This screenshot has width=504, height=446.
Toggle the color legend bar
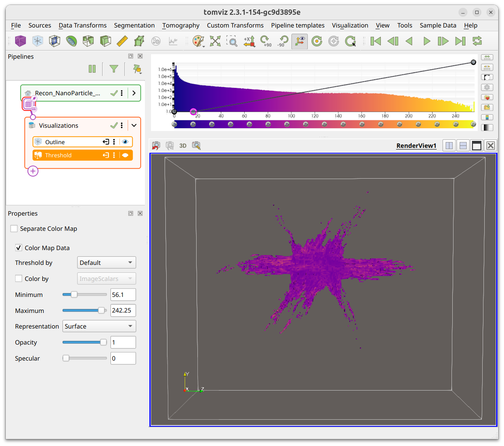tap(487, 117)
